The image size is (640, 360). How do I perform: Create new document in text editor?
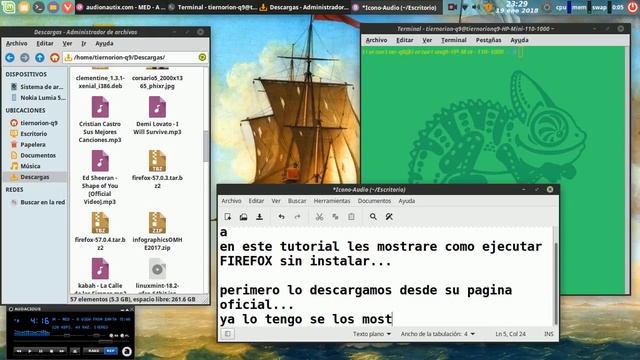(228, 217)
